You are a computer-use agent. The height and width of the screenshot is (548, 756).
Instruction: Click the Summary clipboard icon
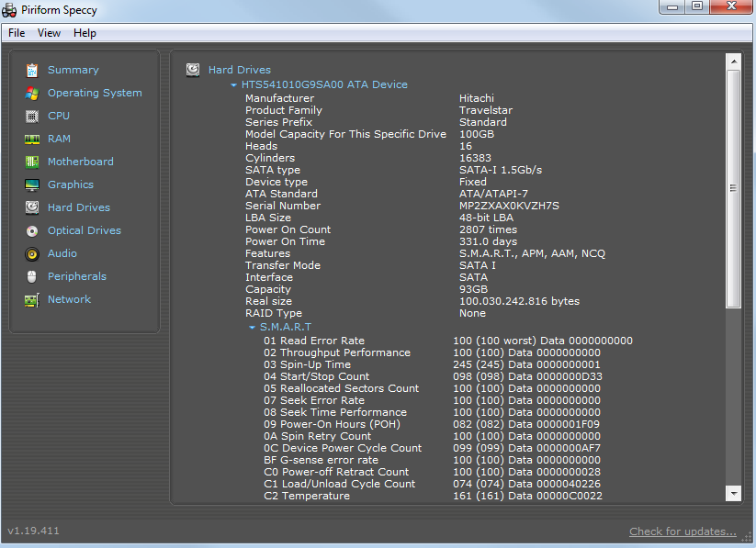point(32,71)
